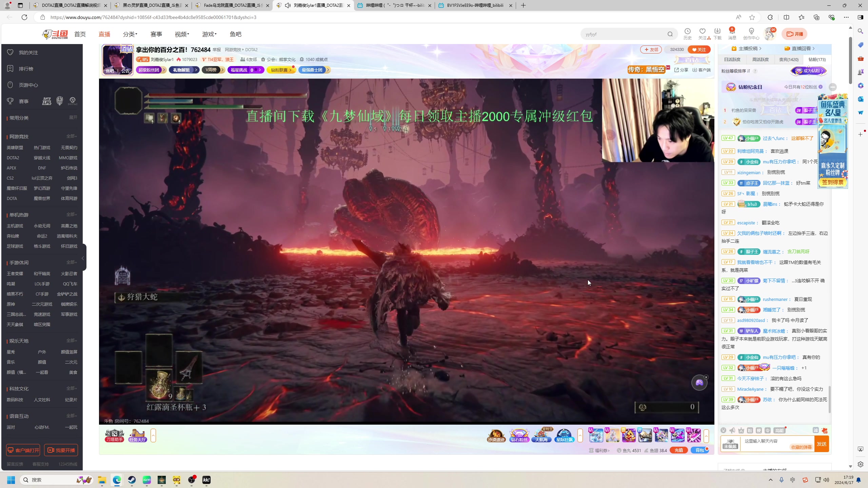
Task: Click the gamepad floating icon on video
Action: click(x=699, y=383)
